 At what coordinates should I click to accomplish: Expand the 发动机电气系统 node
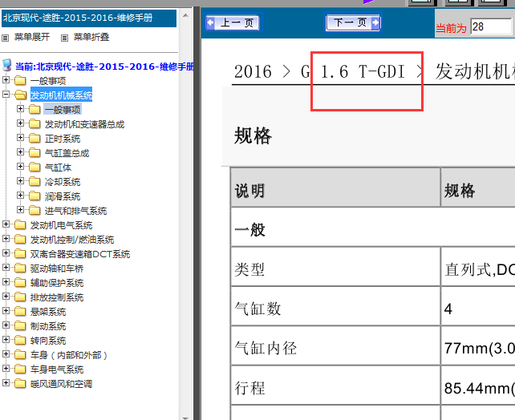(6, 224)
